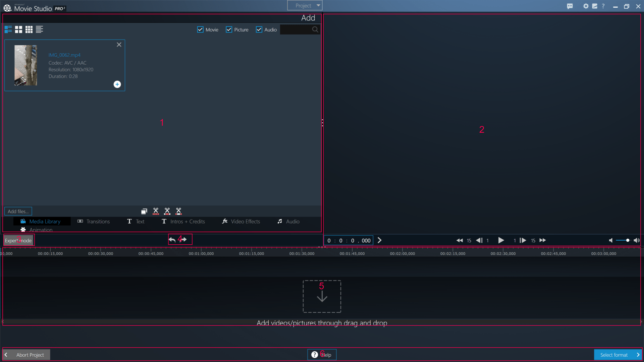Step one frame backward
The width and height of the screenshot is (644, 362).
pyautogui.click(x=480, y=240)
